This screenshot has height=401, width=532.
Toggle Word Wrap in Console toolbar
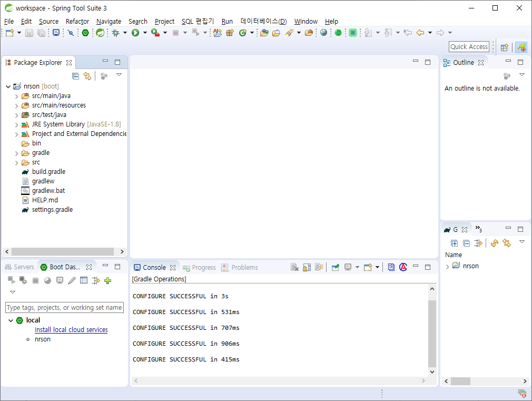coord(319,268)
